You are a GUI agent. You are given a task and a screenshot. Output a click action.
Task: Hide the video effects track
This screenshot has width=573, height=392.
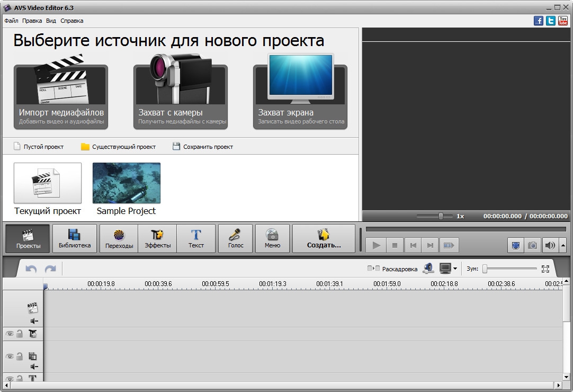click(x=10, y=334)
